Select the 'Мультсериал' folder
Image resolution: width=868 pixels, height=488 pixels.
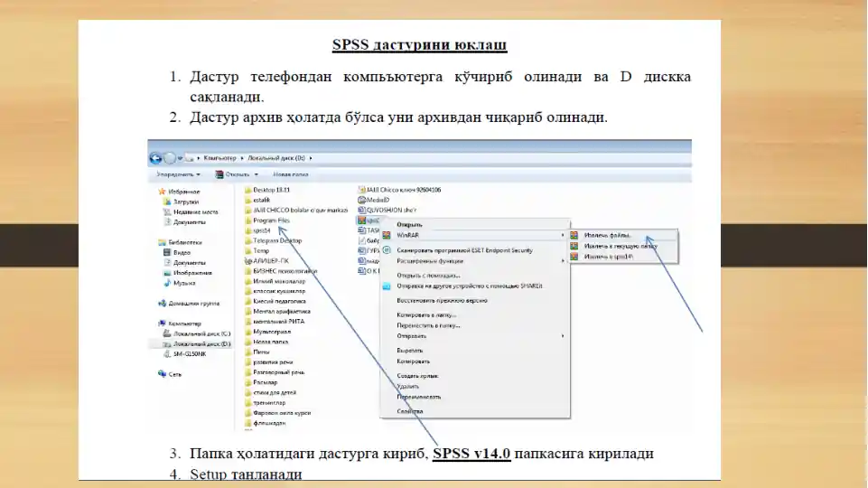point(272,332)
